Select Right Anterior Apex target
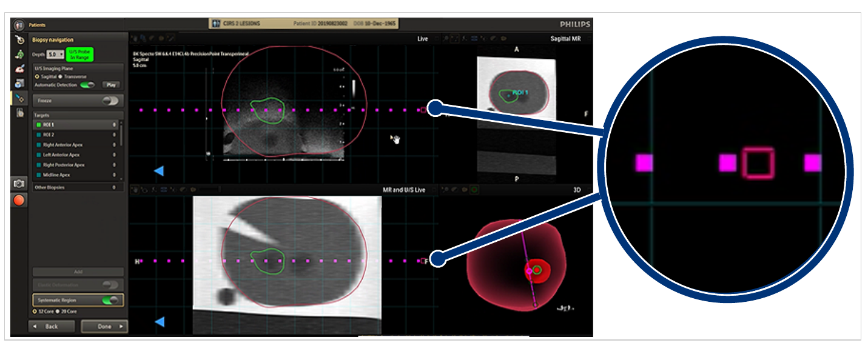The image size is (868, 360). click(x=75, y=145)
